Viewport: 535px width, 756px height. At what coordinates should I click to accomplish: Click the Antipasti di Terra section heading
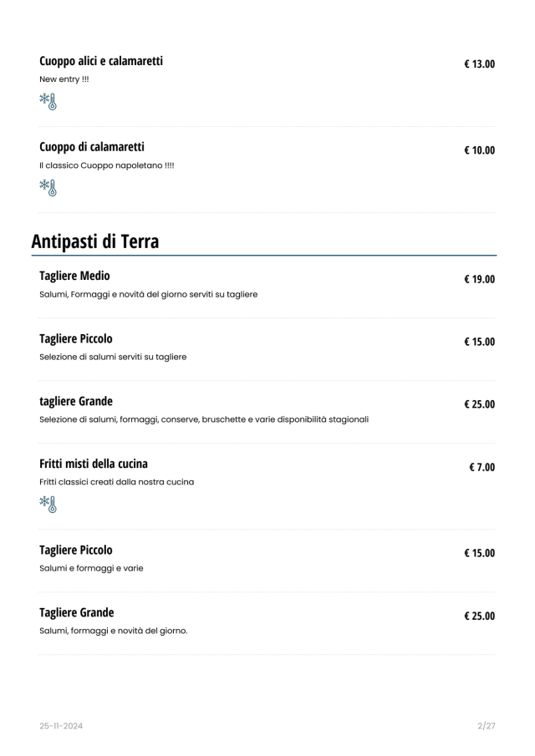click(95, 241)
